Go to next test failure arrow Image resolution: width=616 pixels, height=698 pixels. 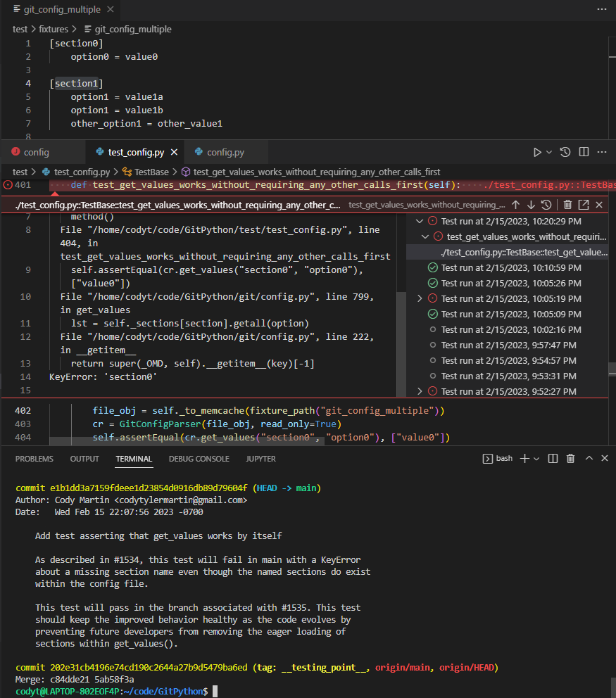531,205
